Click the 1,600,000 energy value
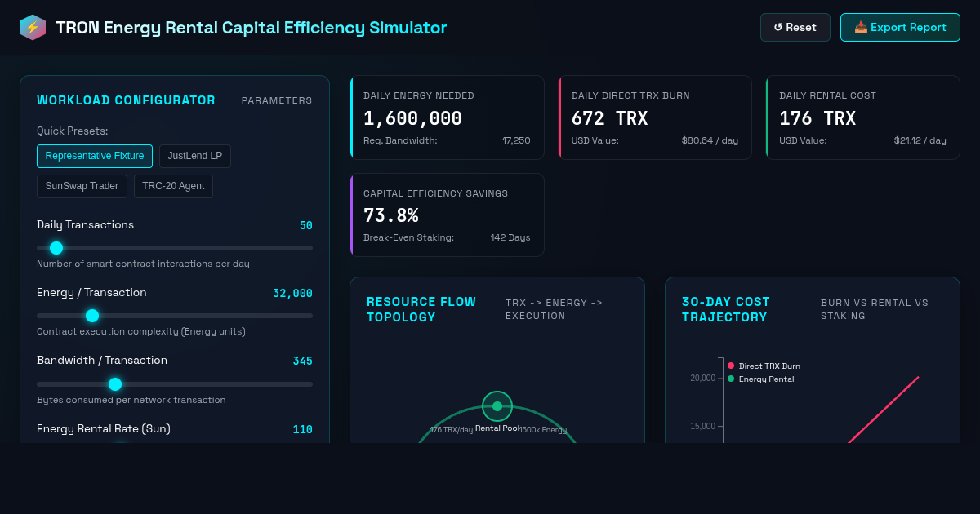This screenshot has width=980, height=514. pos(412,118)
